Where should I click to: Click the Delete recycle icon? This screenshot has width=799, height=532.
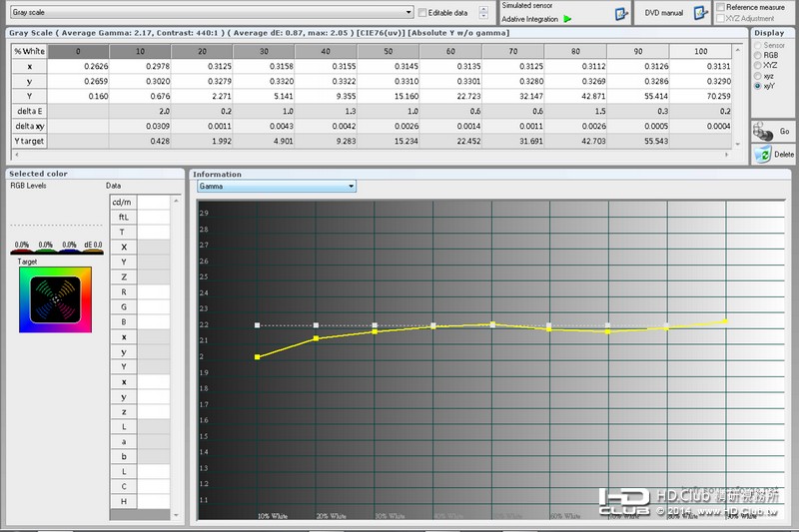(763, 155)
